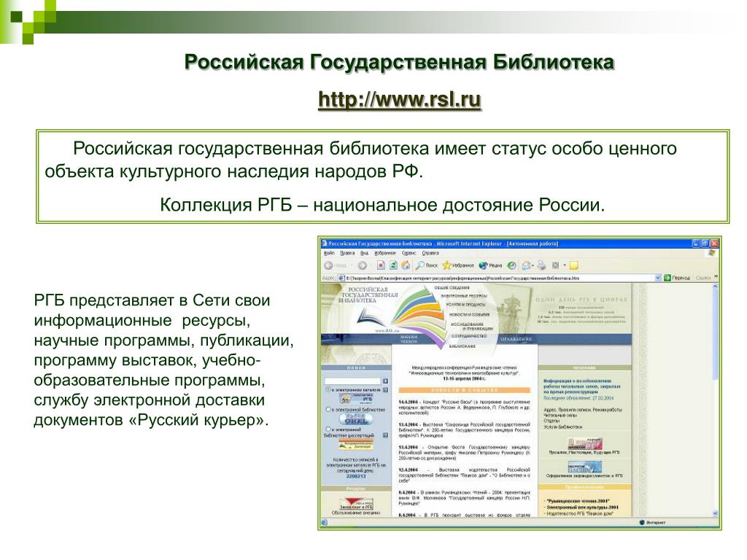The image size is (747, 560).
Task: Click the scroll down arrow of the page scrollbar
Action: 716,513
